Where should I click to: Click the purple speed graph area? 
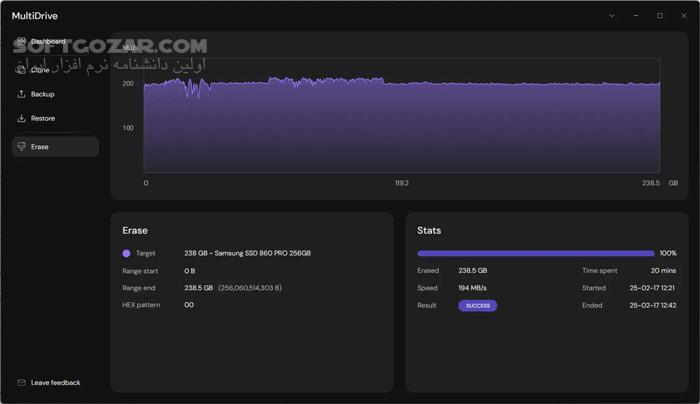click(x=400, y=130)
